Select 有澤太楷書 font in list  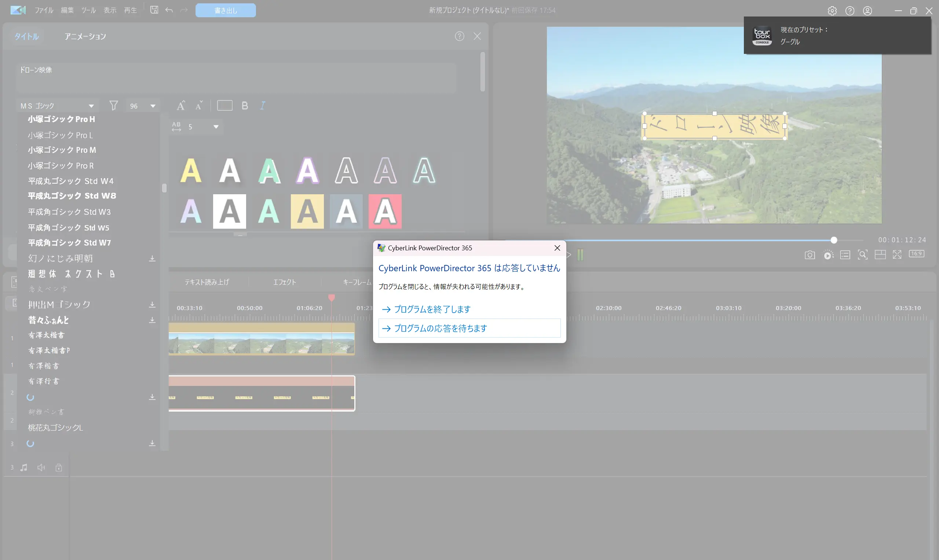[46, 335]
